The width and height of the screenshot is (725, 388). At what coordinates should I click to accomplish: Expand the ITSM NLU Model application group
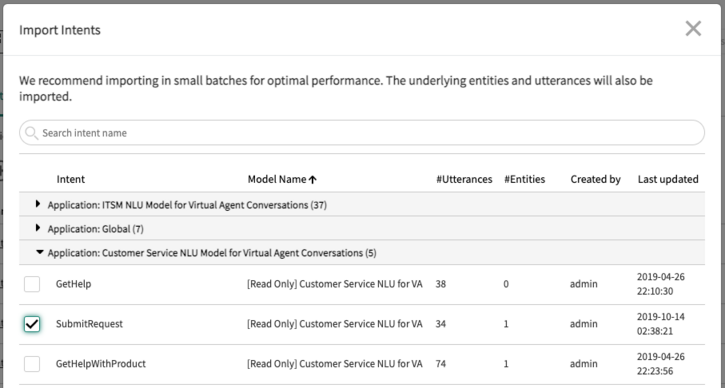point(38,204)
